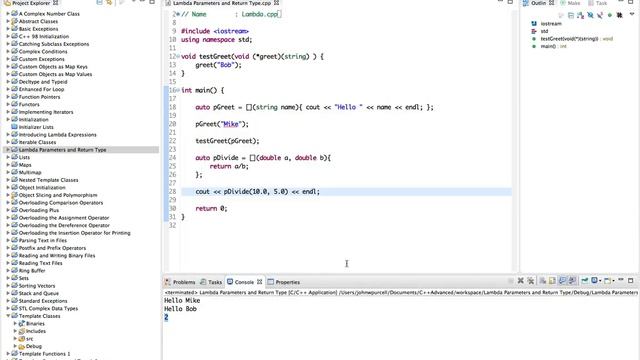Open the Open Console dropdown arrow
The width and height of the screenshot is (640, 360).
(x=613, y=281)
